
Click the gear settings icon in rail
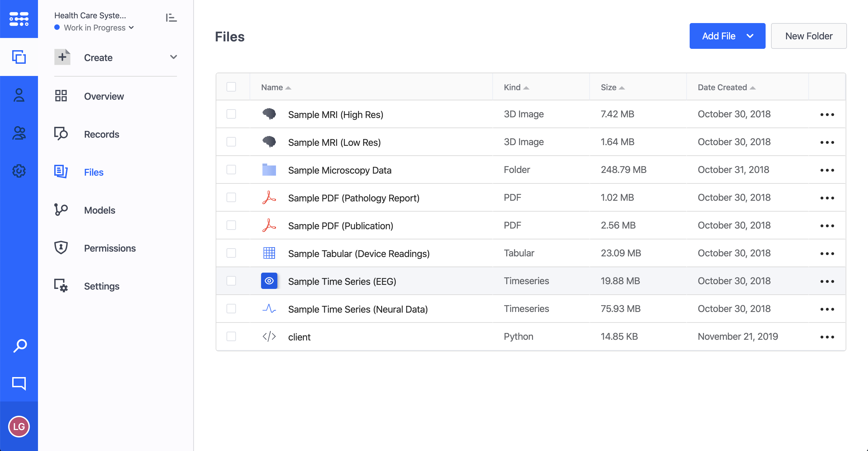click(x=19, y=171)
